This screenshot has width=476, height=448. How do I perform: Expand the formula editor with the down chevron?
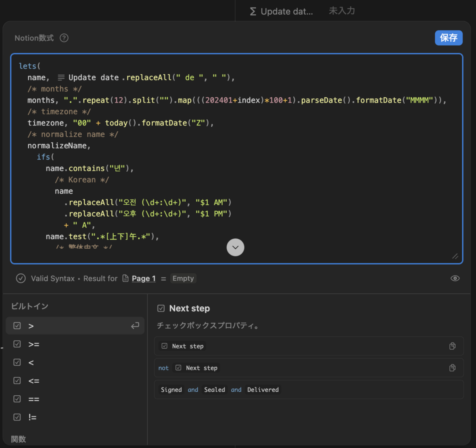pos(235,247)
